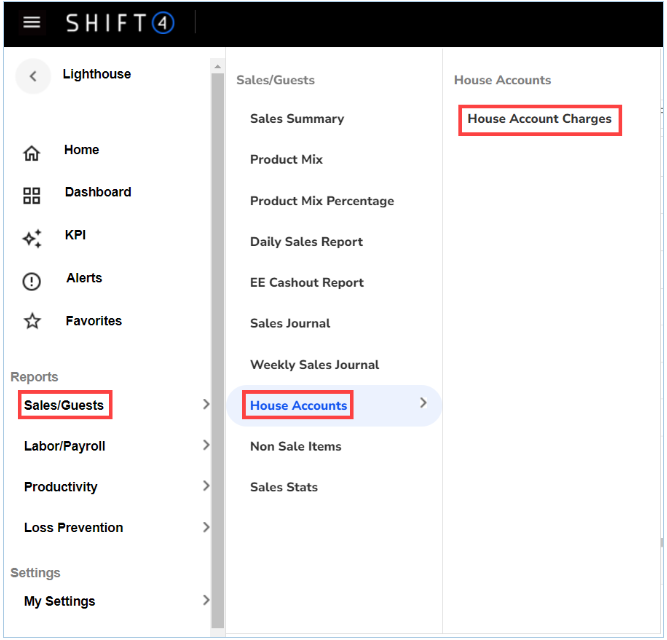Click the Home house icon
The image size is (667, 640).
[32, 153]
